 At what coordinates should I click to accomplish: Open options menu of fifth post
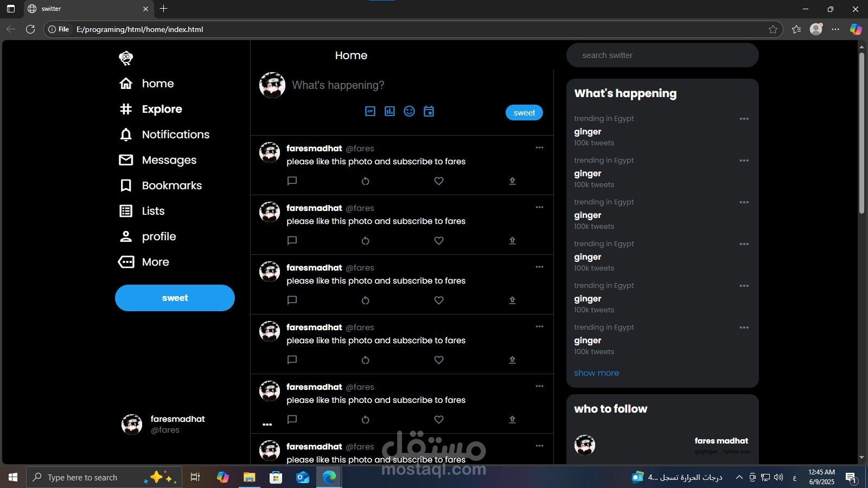coord(539,386)
